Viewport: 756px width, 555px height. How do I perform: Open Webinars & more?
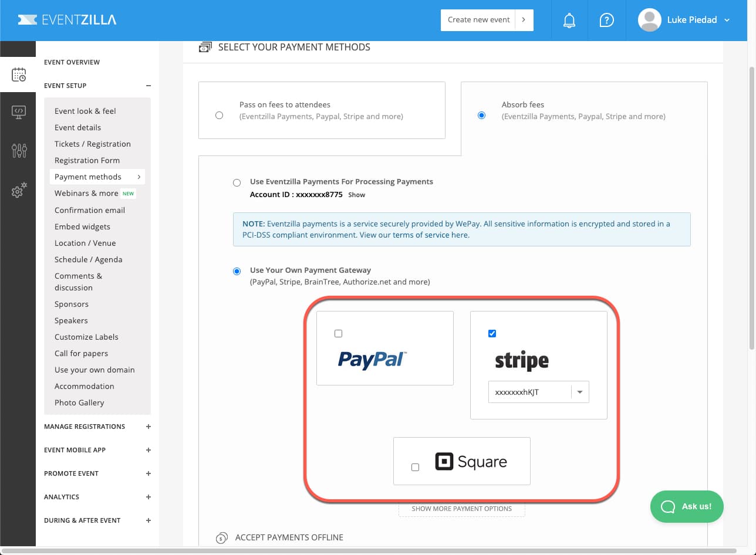pyautogui.click(x=86, y=193)
